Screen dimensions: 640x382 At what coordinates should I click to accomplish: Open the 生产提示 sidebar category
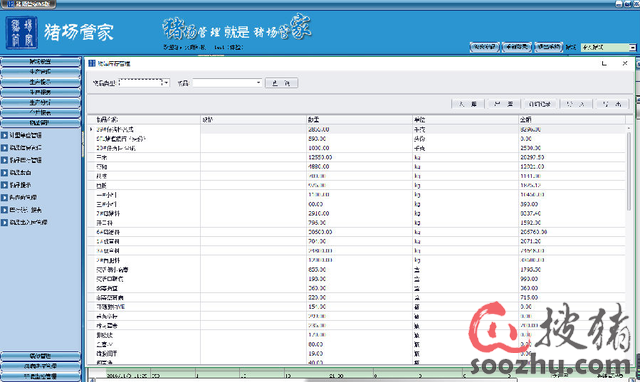(x=40, y=82)
